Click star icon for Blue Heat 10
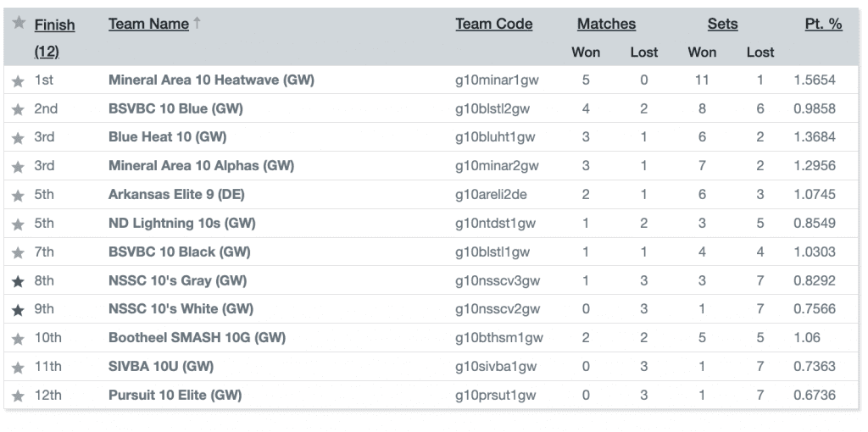Viewport: 868px width, 432px height. pyautogui.click(x=19, y=138)
